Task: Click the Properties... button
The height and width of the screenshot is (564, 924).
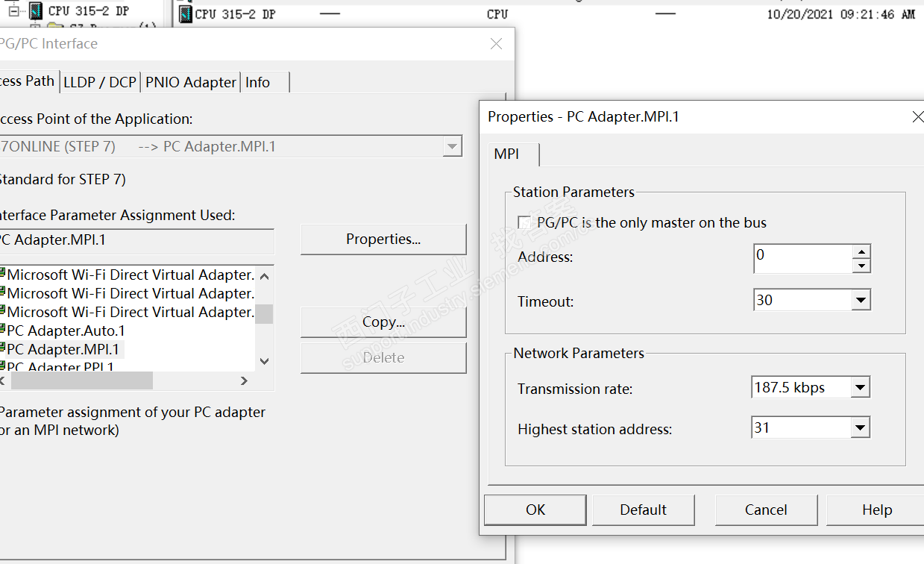Action: (383, 239)
